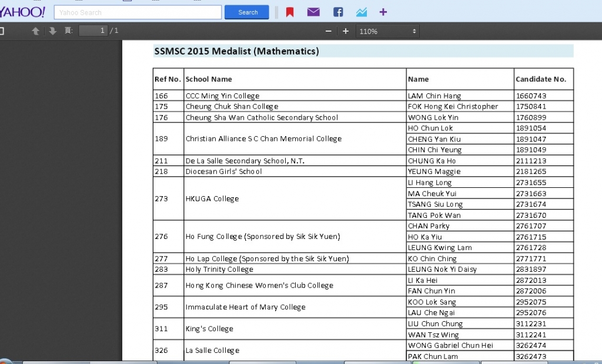This screenshot has height=364, width=602.
Task: Open the 110% zoom level dropdown
Action: (387, 31)
